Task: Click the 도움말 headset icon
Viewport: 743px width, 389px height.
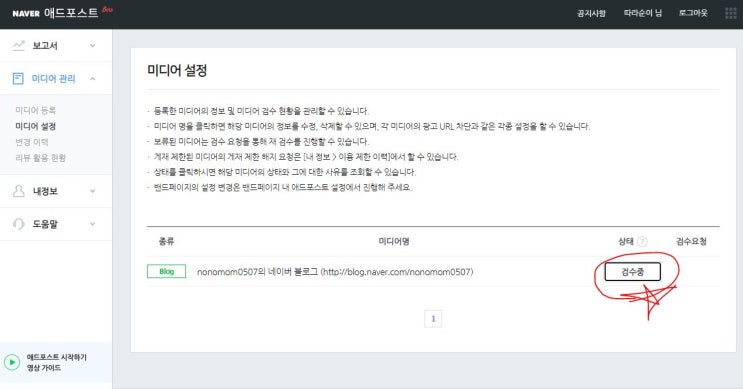Action: [x=18, y=224]
